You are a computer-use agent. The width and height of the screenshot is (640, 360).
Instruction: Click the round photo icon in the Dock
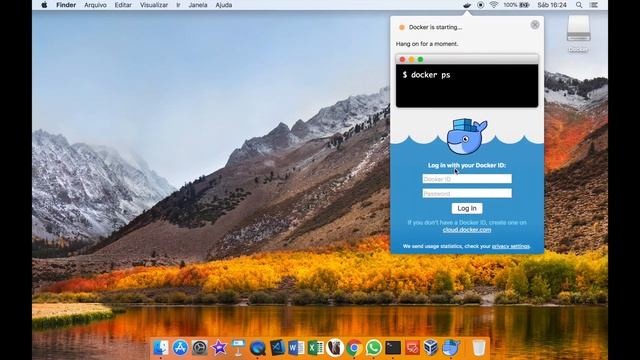[x=335, y=348]
